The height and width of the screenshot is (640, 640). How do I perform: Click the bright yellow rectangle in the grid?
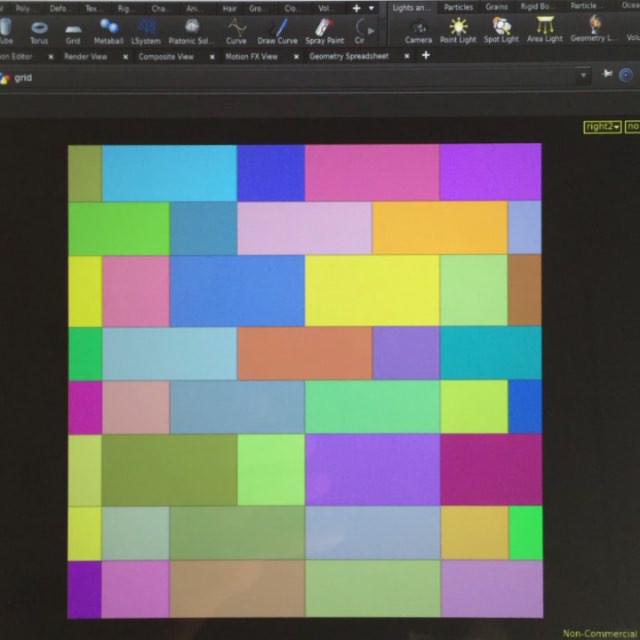coord(371,290)
